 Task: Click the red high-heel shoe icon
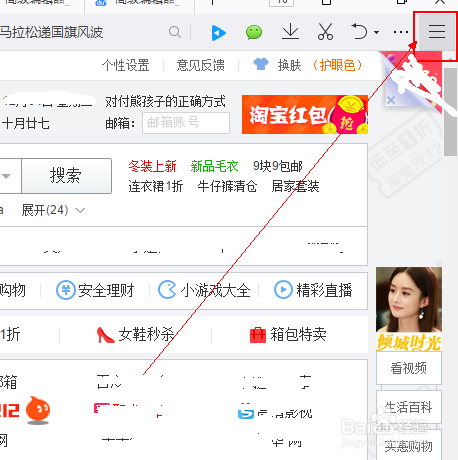pyautogui.click(x=105, y=335)
